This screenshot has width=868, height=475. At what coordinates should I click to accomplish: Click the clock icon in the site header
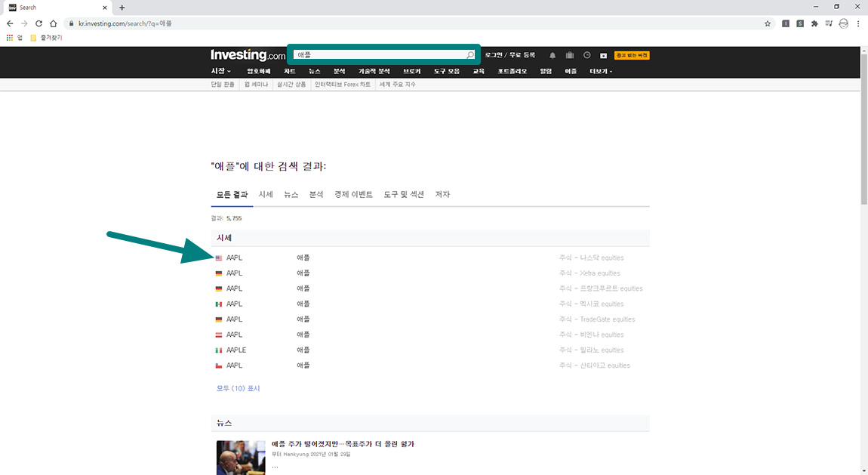pos(586,55)
